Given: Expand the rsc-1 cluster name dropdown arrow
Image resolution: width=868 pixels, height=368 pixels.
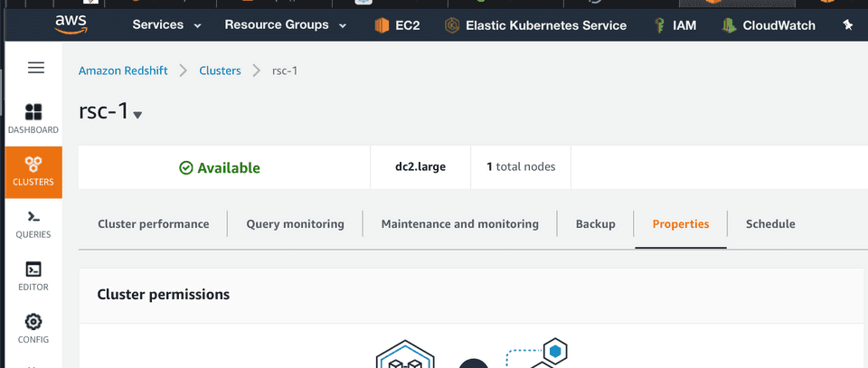Looking at the screenshot, I should coord(137,115).
